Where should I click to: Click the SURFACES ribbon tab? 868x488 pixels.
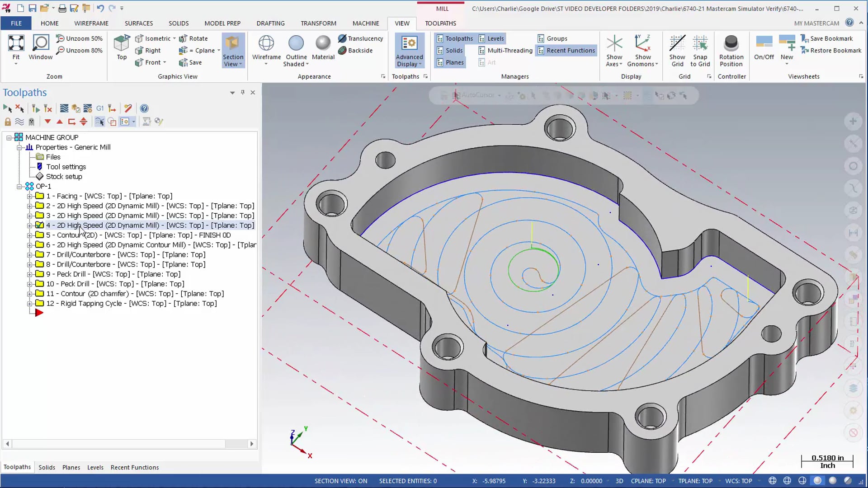tap(138, 23)
